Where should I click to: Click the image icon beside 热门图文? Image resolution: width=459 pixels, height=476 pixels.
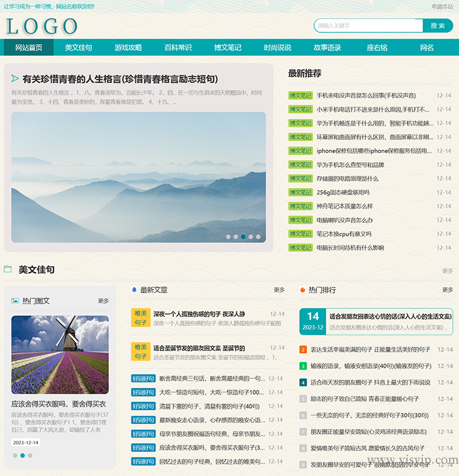pyautogui.click(x=15, y=301)
